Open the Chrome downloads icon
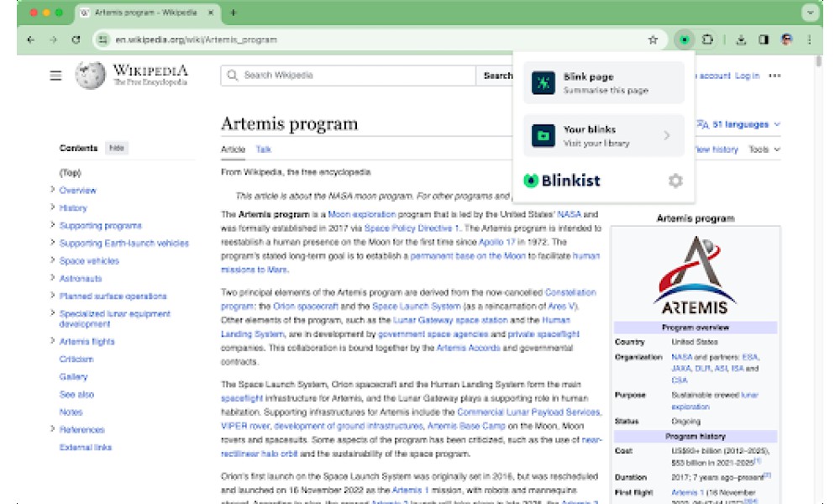Viewport: 840px width, 504px height. tap(741, 39)
